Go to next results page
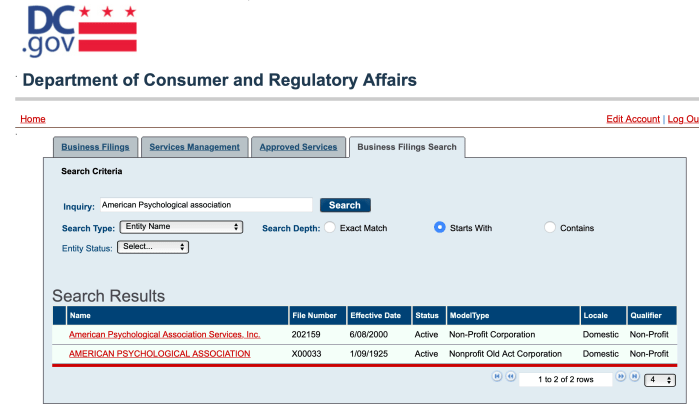 click(x=620, y=379)
